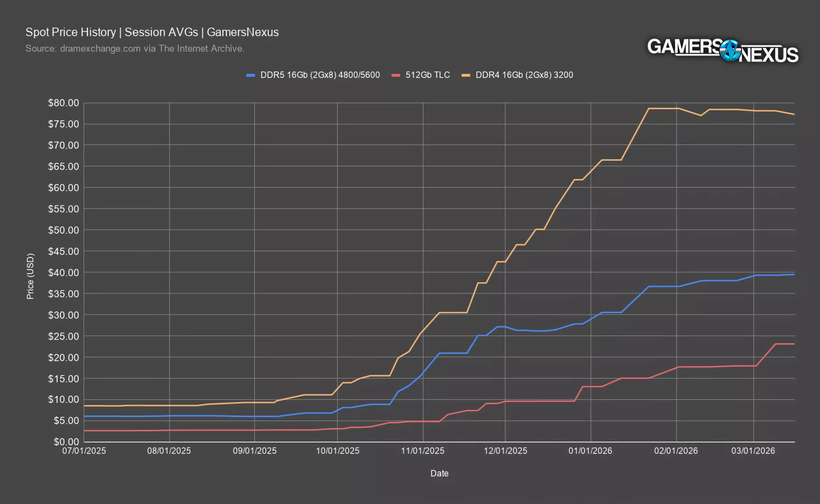Click the orange DDR4 legend color marker
820x504 pixels.
466,75
